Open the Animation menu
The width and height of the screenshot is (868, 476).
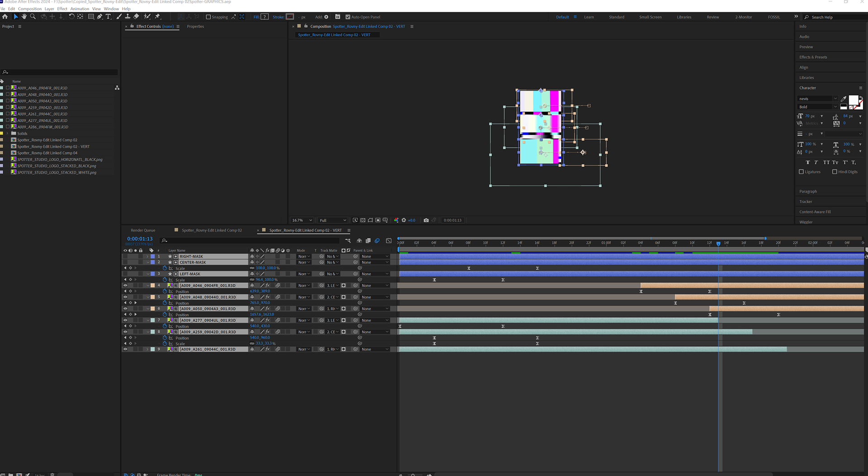(80, 9)
